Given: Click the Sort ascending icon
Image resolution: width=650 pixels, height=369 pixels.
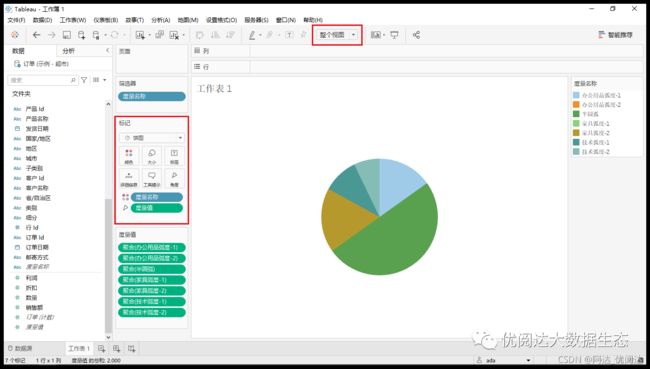Looking at the screenshot, I should click(215, 35).
